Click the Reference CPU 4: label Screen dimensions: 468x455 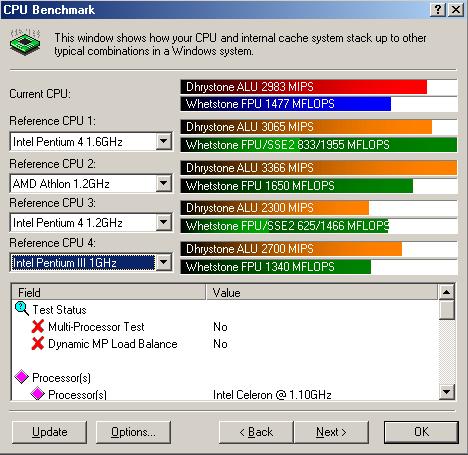pos(52,242)
